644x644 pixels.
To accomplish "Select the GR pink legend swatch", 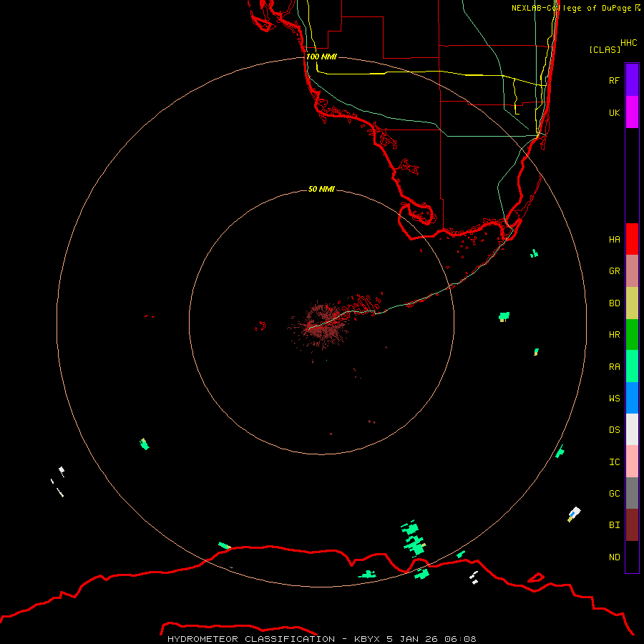I will 632,271.
